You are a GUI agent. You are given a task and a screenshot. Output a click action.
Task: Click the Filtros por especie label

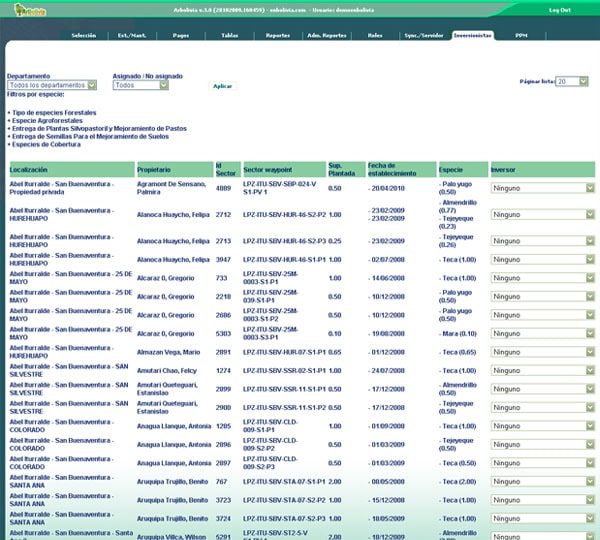pyautogui.click(x=36, y=94)
